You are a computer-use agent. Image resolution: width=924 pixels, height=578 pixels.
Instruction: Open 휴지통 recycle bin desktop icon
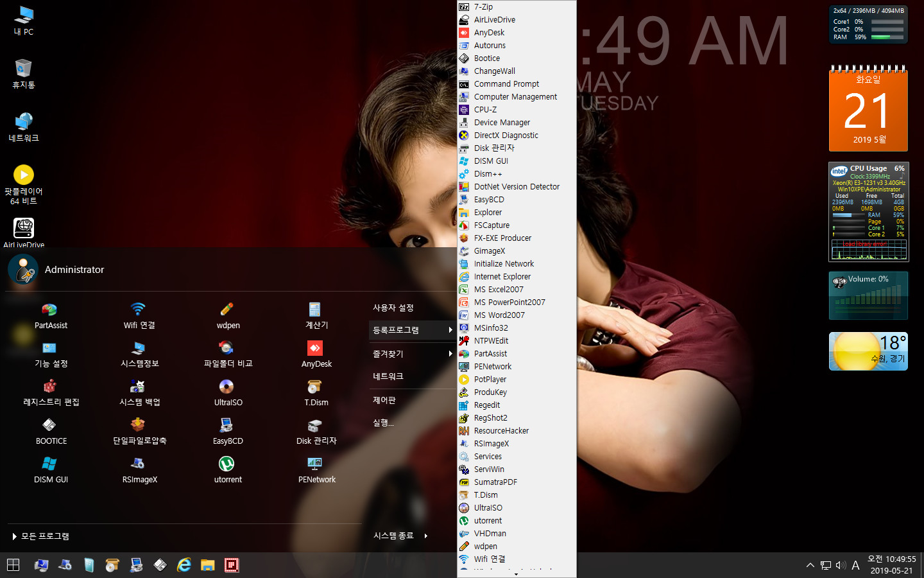(24, 74)
